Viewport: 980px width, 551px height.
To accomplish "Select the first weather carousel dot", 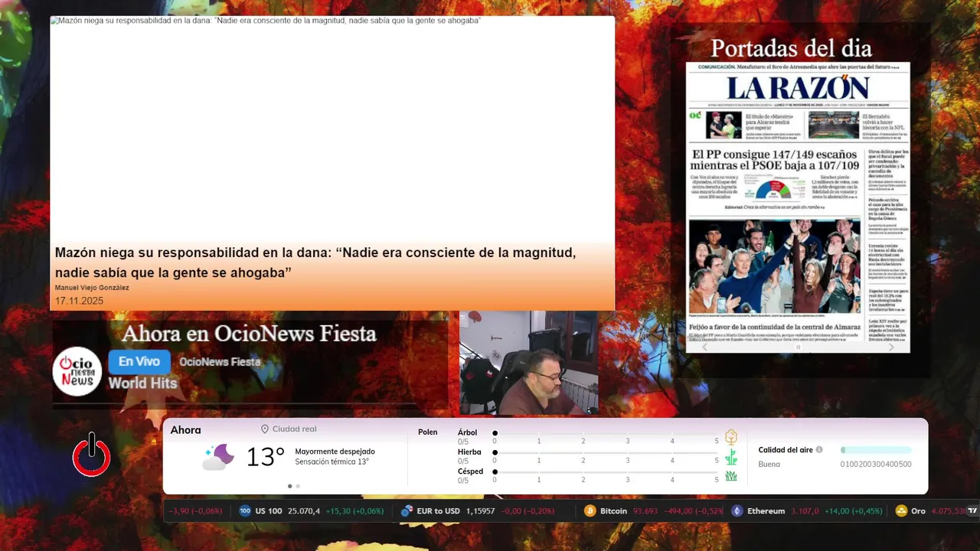I will click(x=289, y=486).
